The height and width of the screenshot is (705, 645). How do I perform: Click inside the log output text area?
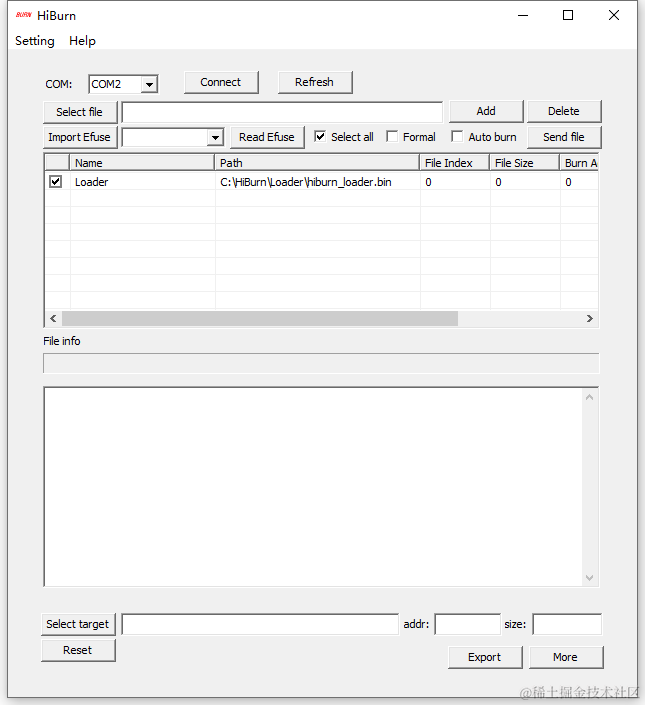coord(313,487)
